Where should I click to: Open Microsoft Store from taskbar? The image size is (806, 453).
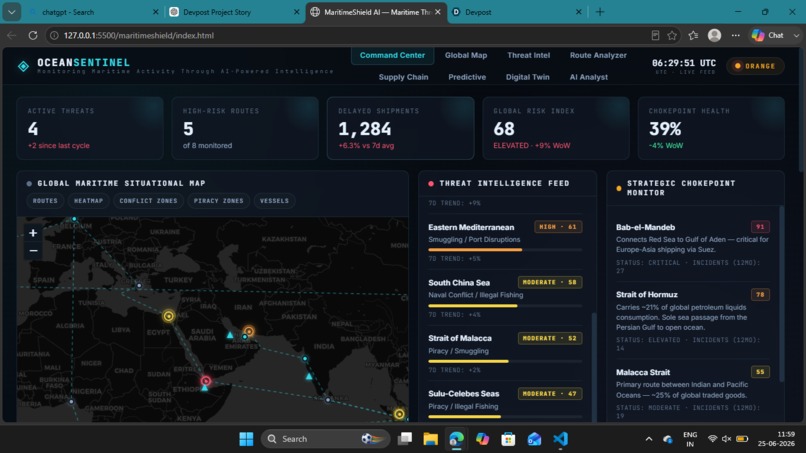point(508,439)
